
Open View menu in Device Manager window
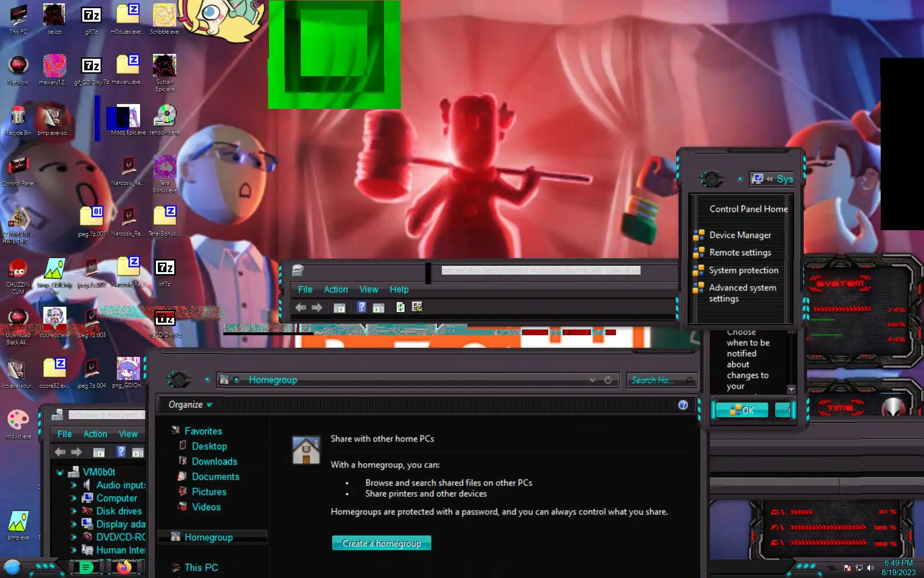(128, 434)
